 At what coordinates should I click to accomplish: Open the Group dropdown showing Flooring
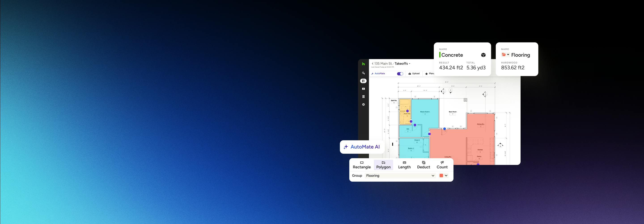[400, 176]
